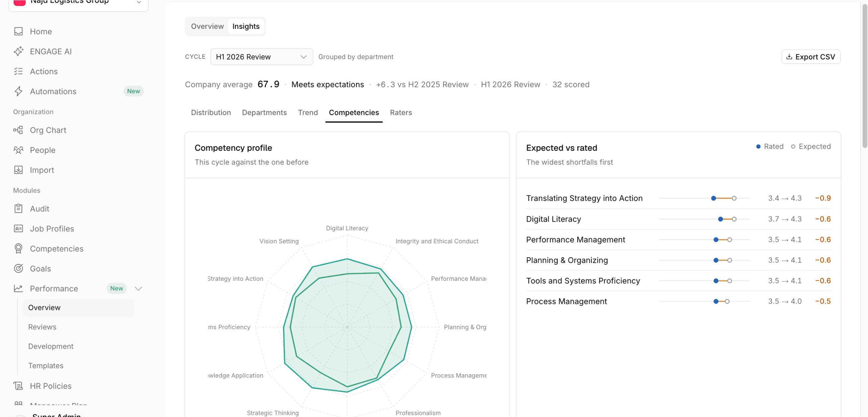868x417 pixels.
Task: Click the Tools and Systems Proficiency label
Action: [x=583, y=281]
